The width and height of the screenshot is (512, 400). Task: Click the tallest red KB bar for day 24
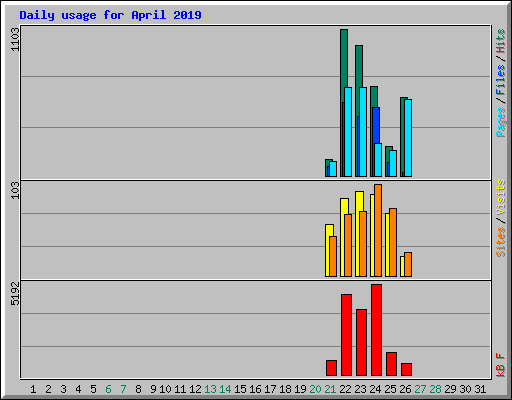[x=377, y=330]
